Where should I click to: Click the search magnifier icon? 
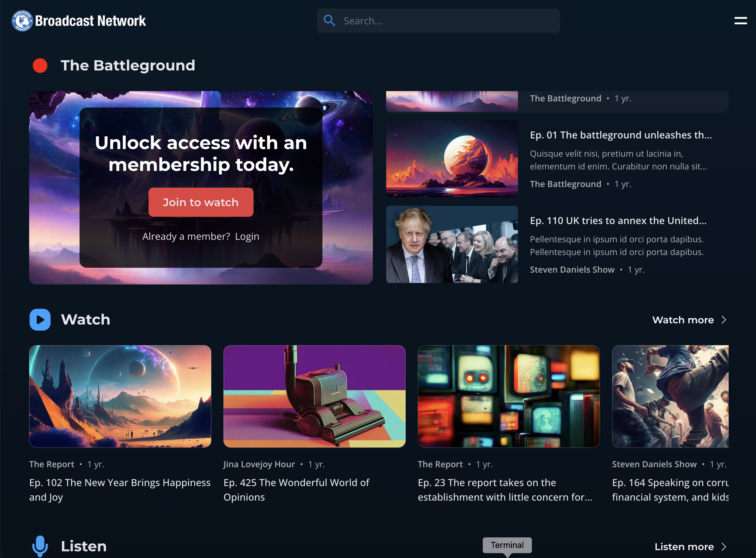(329, 21)
